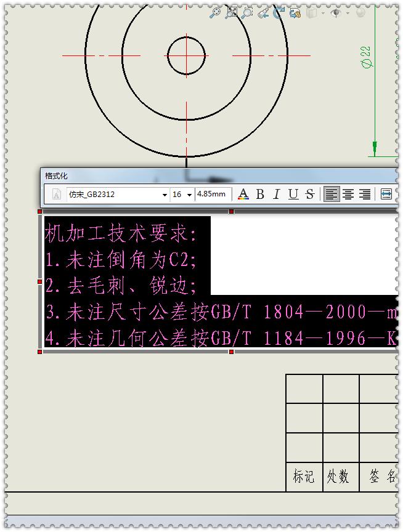Click the Rotate View arrow icon
Screen dimensions: 403x532
tap(279, 12)
